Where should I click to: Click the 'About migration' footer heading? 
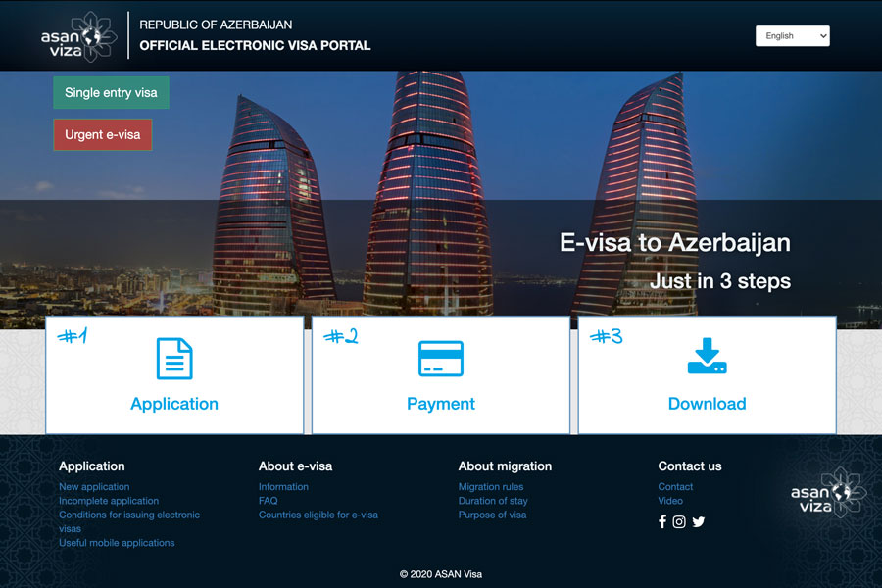coord(505,466)
